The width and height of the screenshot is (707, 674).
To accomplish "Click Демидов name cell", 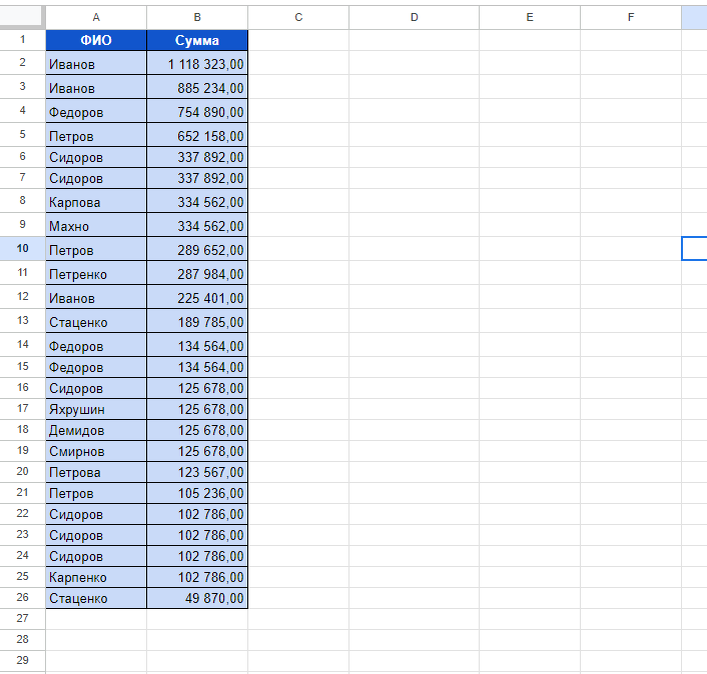I will [96, 430].
